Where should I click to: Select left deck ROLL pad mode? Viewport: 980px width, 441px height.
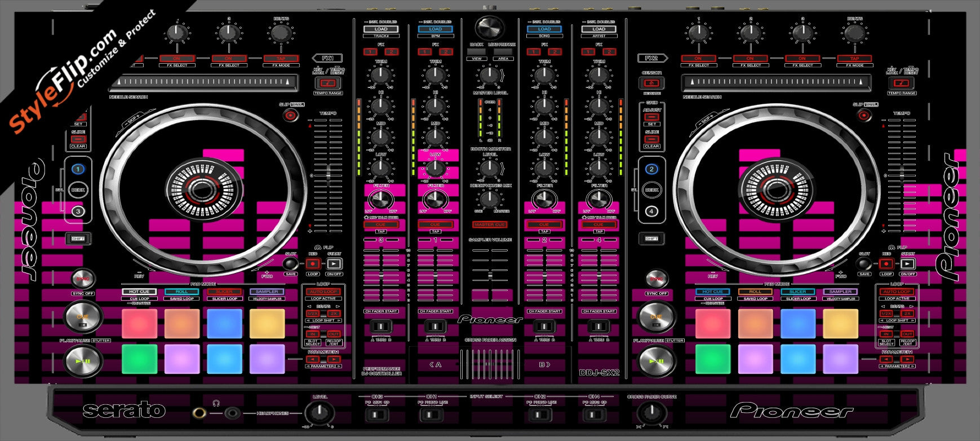pyautogui.click(x=181, y=292)
